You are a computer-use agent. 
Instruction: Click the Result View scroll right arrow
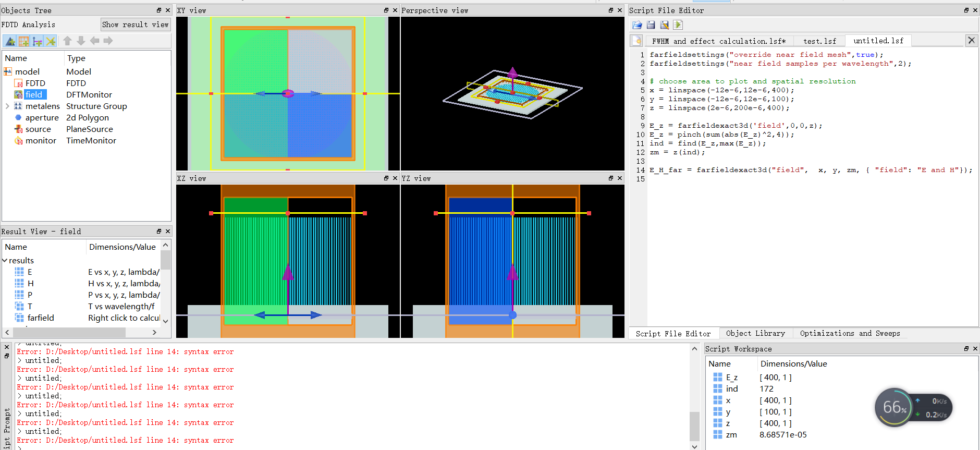[154, 332]
